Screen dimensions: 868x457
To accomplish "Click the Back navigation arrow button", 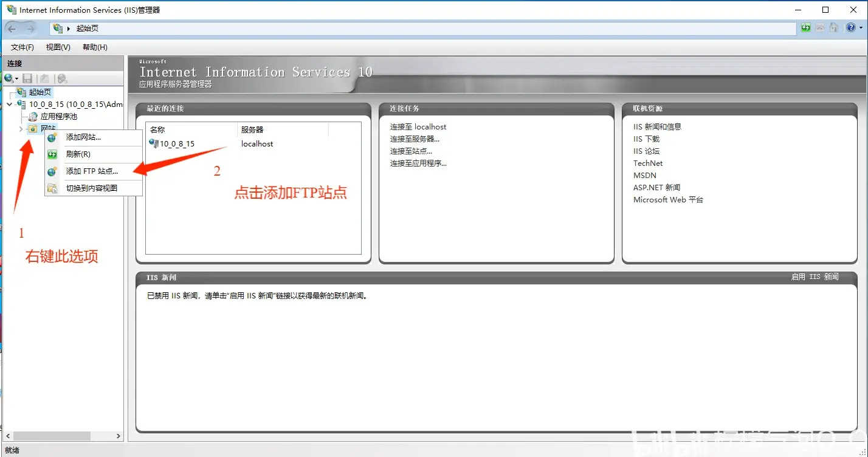I will 12,29.
